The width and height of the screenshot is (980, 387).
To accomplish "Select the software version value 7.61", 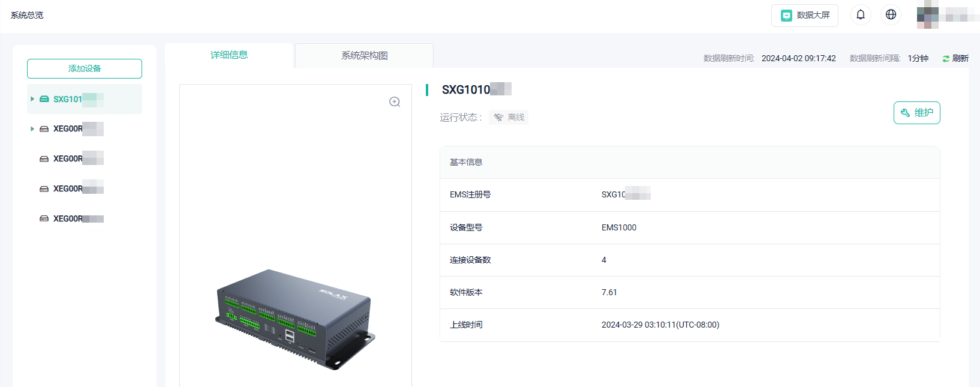I will click(609, 292).
